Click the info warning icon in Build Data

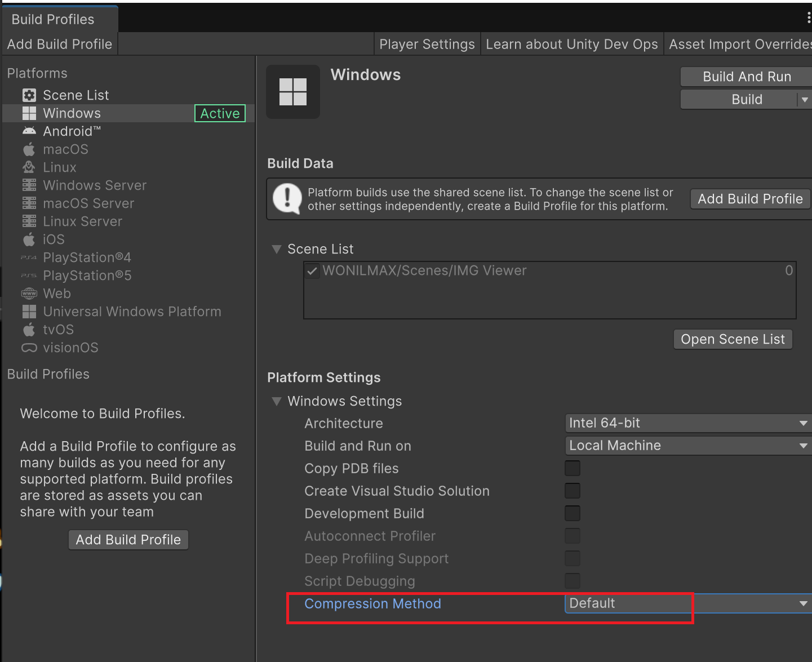point(287,199)
